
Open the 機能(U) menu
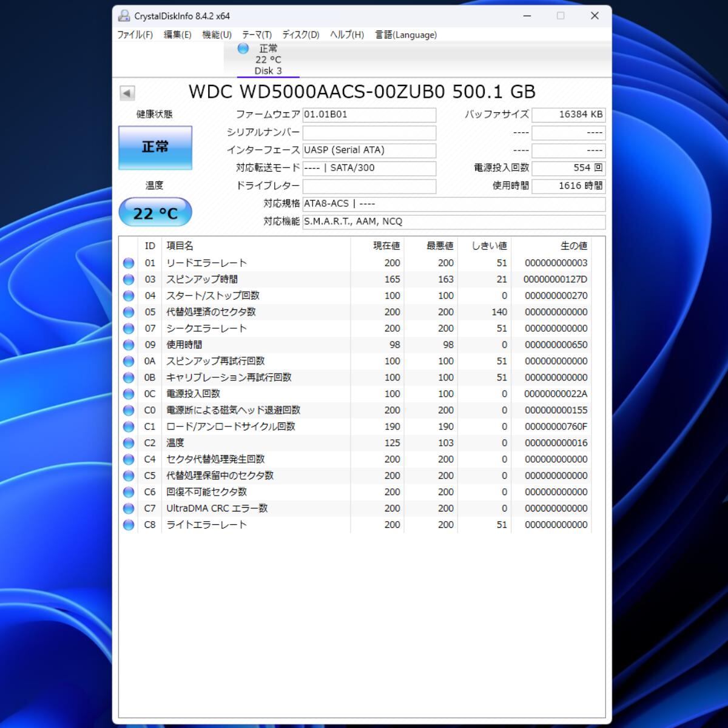point(217,35)
